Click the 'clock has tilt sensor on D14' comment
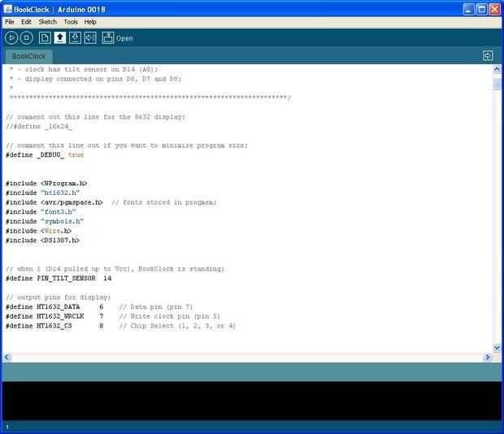Screen dimensions: 504x434 [x=84, y=69]
